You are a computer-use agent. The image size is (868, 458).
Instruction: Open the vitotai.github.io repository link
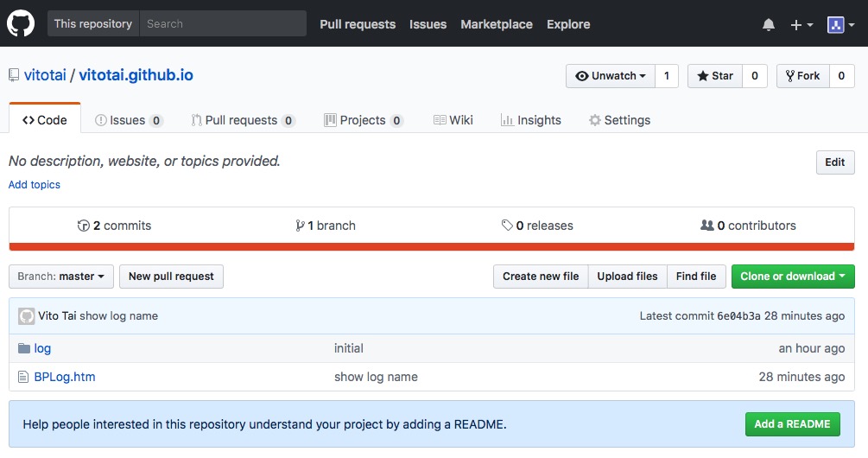click(x=136, y=75)
